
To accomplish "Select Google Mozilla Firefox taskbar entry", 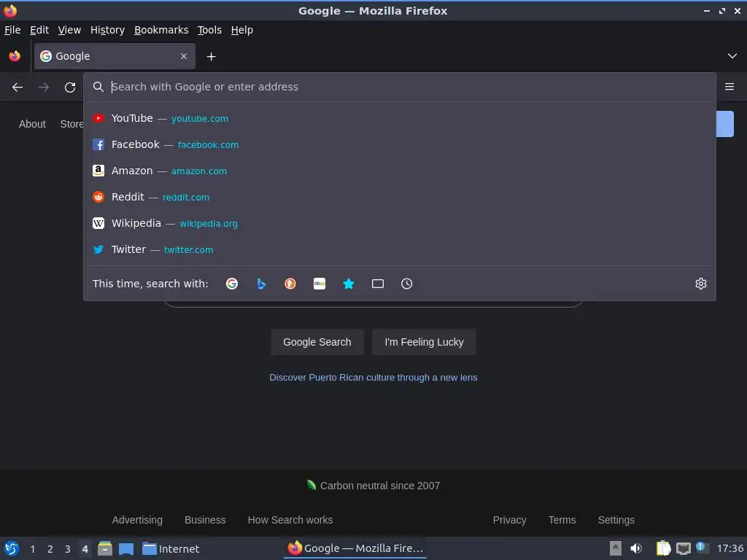I will (x=356, y=548).
